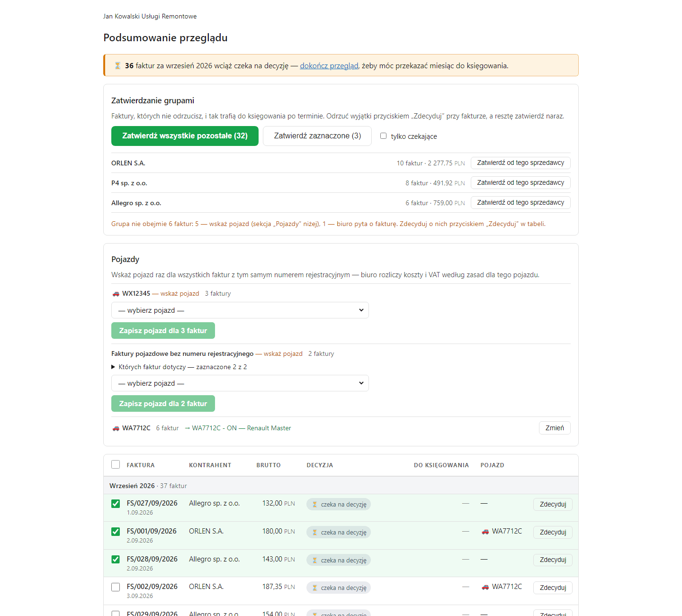
Task: Click 'Zapisz pojazd dla 2 faktur' button
Action: 163,404
